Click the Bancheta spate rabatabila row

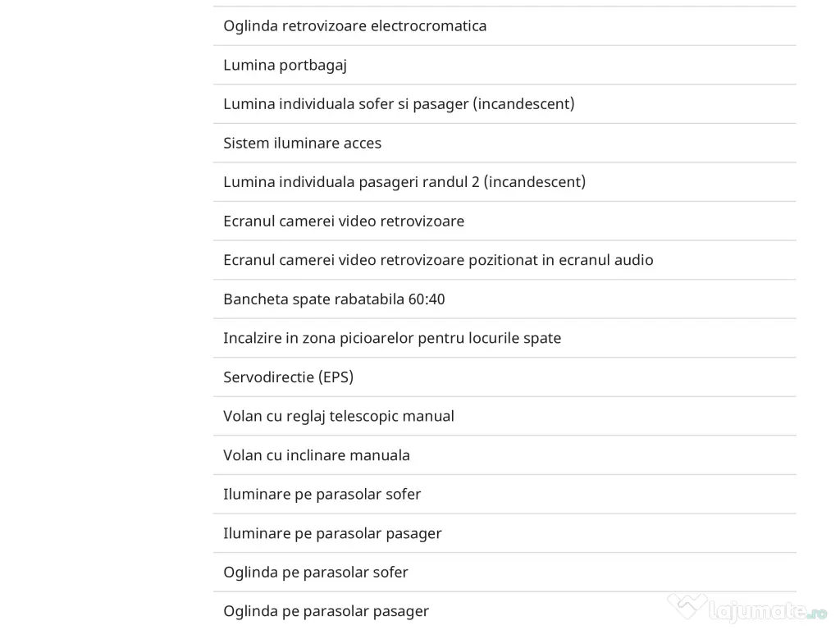coord(334,299)
